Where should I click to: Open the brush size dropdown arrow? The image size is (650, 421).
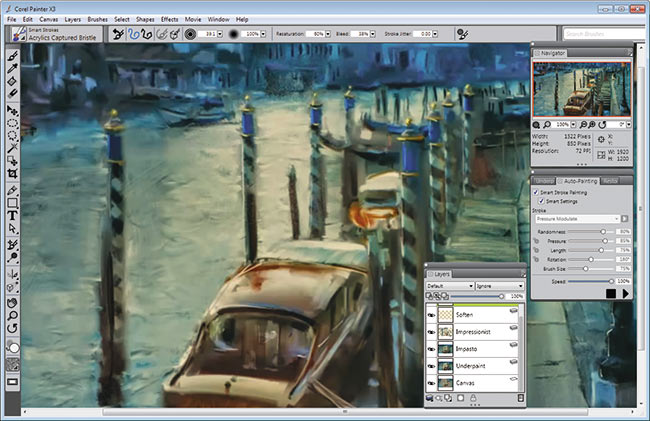pos(220,34)
